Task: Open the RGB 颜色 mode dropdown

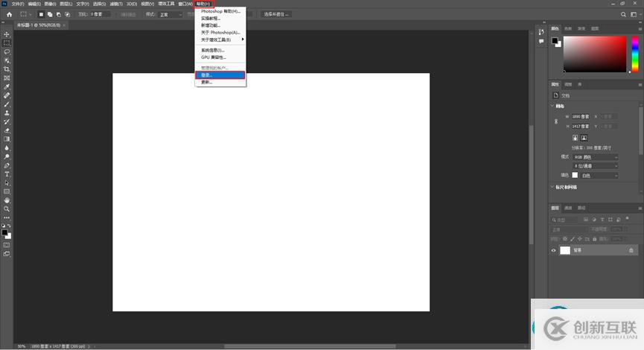Action: (x=596, y=157)
